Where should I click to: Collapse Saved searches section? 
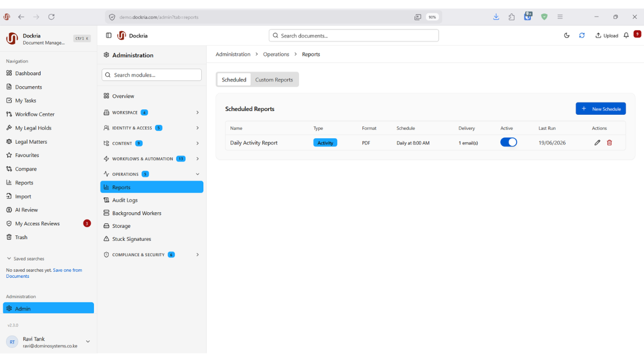pos(25,258)
